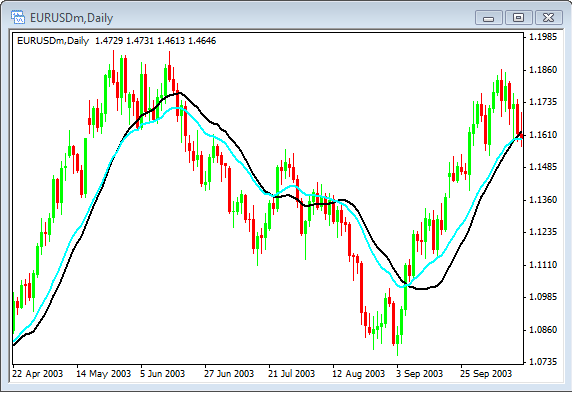572x394 pixels.
Task: Click the OHLC values 1.4729 1.4731 1.4613 1.4646
Action: [x=155, y=41]
